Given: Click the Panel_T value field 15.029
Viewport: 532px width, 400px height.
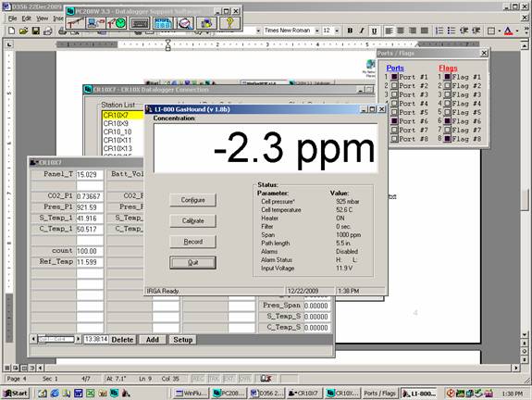Looking at the screenshot, I should point(90,174).
